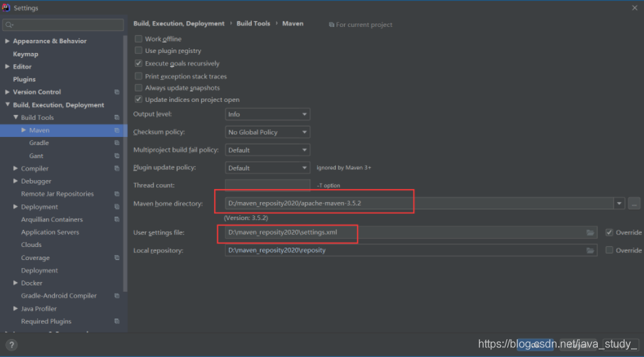This screenshot has width=644, height=357.
Task: Click the project-level icon next to Remote Jar Repositories
Action: click(117, 194)
